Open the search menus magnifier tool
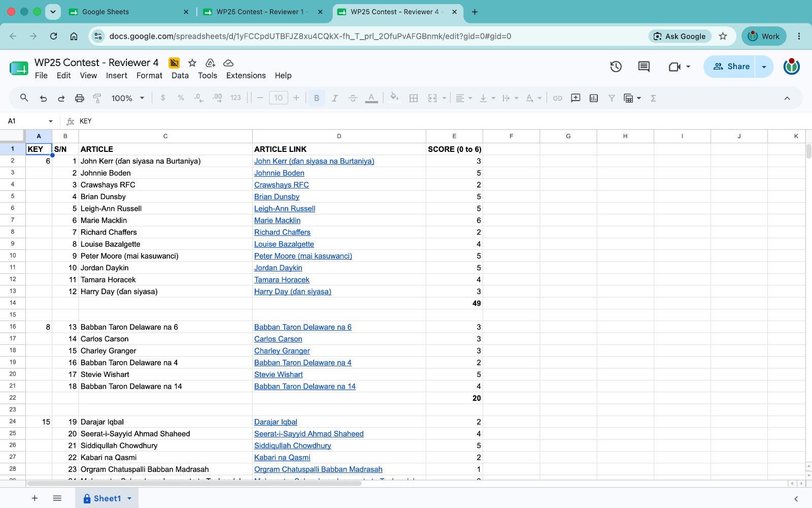 pyautogui.click(x=24, y=98)
